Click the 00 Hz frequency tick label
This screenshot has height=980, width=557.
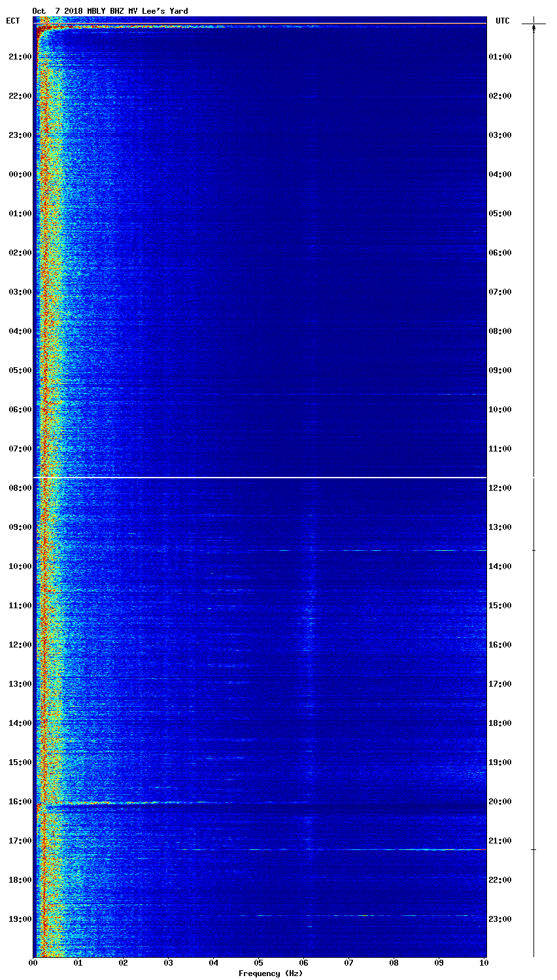[33, 963]
